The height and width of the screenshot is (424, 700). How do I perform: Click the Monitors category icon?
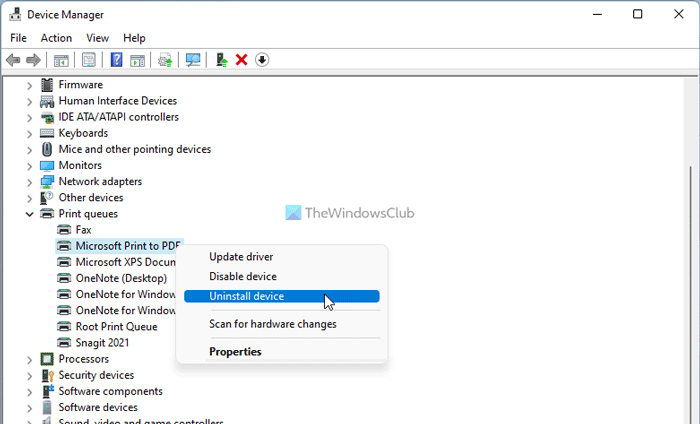click(x=47, y=166)
